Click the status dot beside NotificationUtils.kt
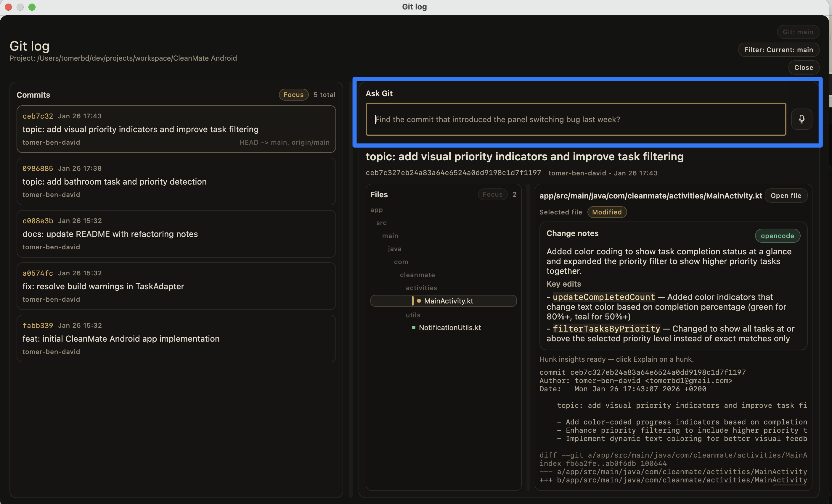832x504 pixels. (414, 327)
